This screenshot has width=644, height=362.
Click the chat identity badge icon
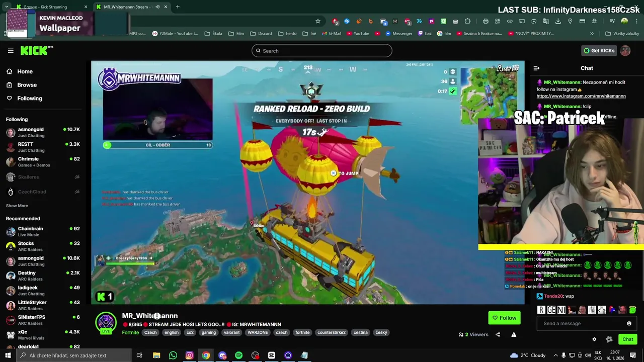coord(609,339)
